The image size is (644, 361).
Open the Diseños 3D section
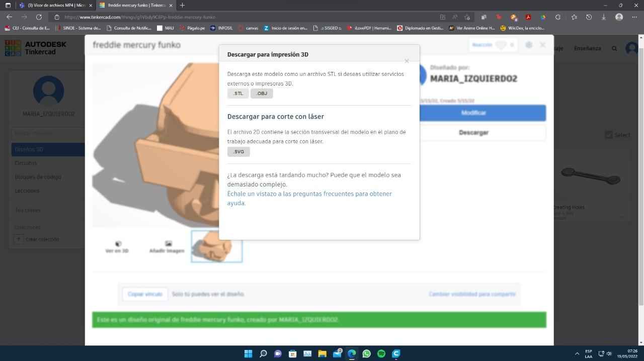tap(48, 149)
